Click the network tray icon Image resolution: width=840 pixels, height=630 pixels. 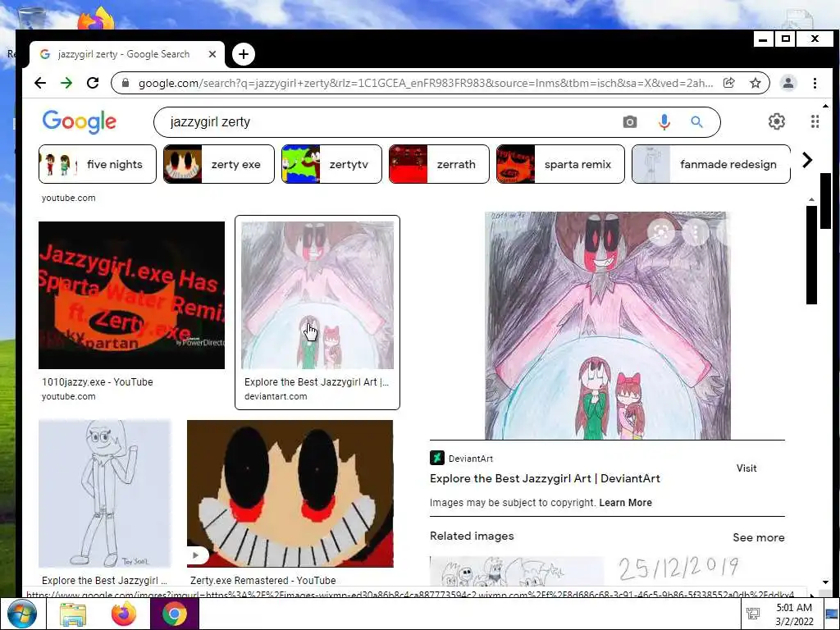point(753,614)
